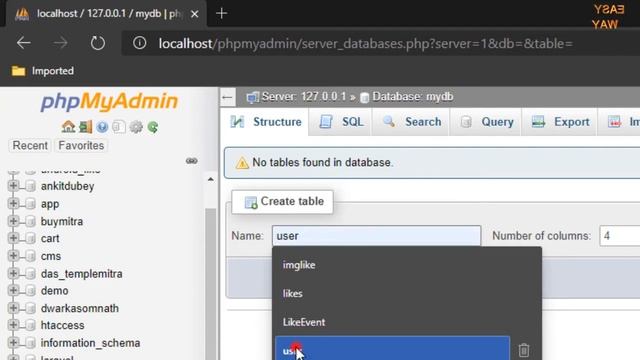Click the database icon beside demo
The height and width of the screenshot is (360, 640).
[30, 291]
